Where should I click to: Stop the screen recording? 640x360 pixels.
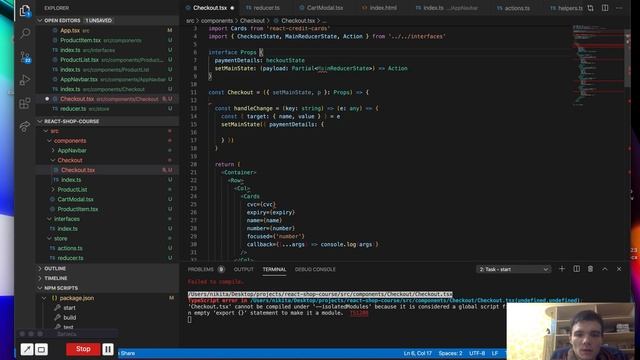coord(83,349)
